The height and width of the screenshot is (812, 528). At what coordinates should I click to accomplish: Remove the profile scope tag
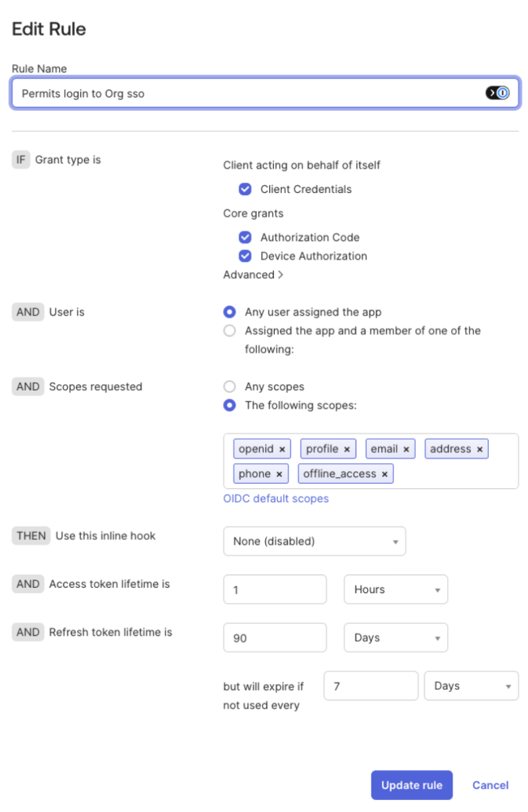[x=347, y=449]
